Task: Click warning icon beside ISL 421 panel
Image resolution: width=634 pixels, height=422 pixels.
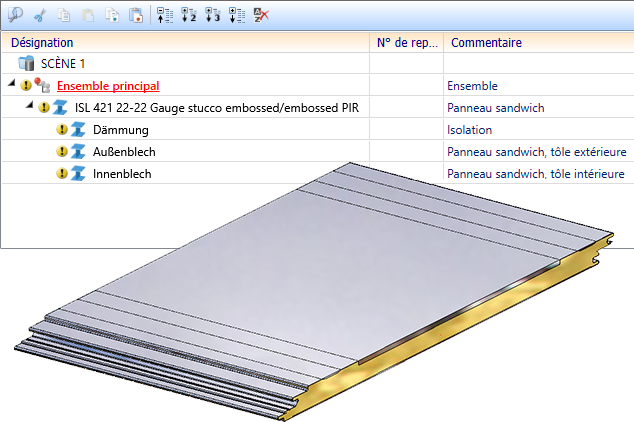Action: (x=44, y=108)
